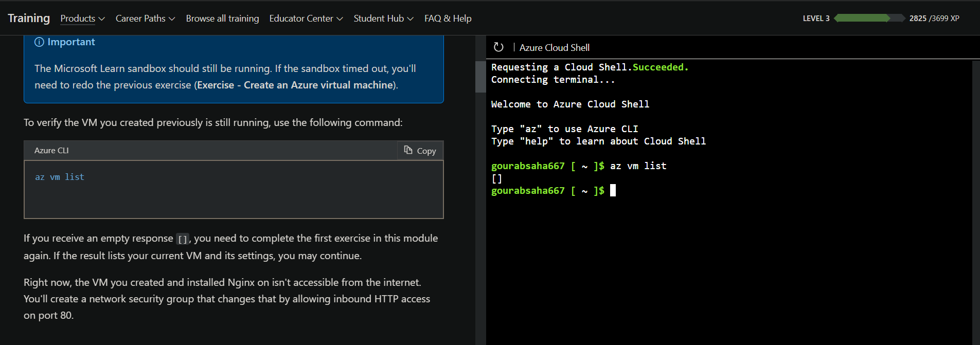Click the XP level progress bar

(869, 18)
